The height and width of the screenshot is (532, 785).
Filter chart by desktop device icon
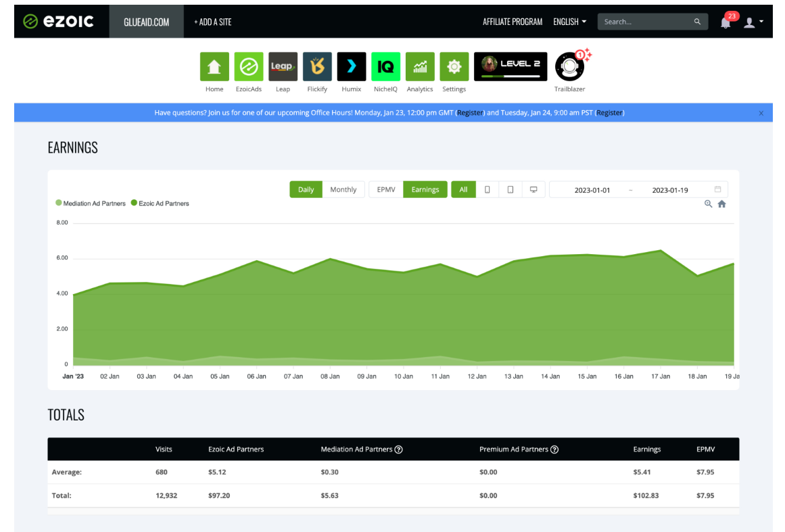point(533,190)
